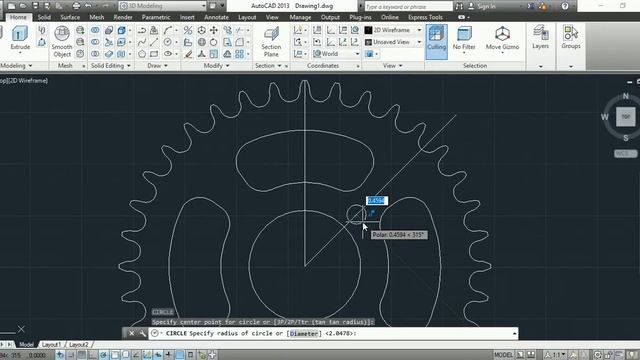
Task: Select the Move modify tool
Action: (213, 30)
